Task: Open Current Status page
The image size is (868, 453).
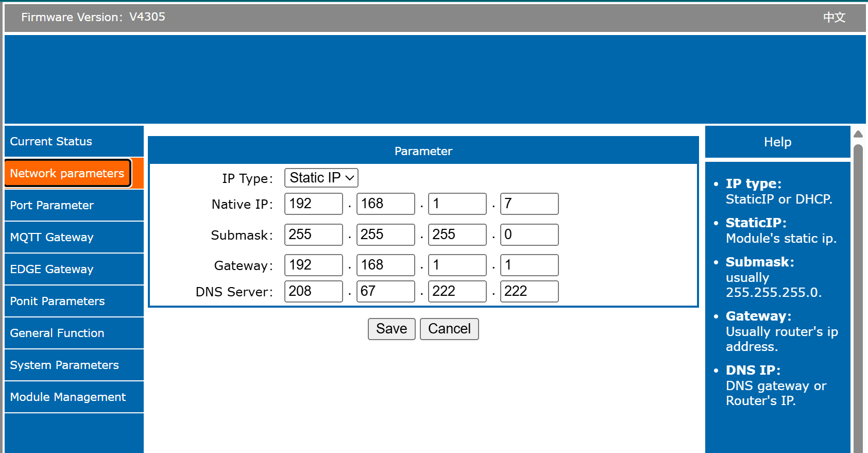Action: pos(74,141)
